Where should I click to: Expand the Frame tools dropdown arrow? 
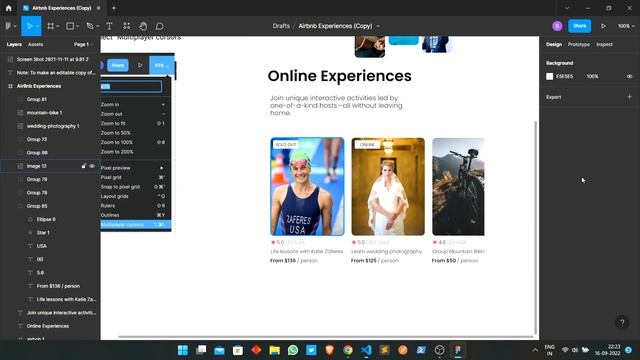coord(58,27)
